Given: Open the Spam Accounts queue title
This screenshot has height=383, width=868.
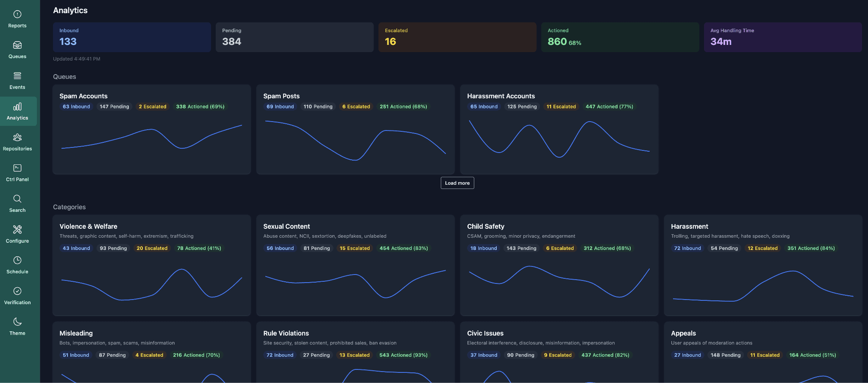Looking at the screenshot, I should pyautogui.click(x=83, y=96).
